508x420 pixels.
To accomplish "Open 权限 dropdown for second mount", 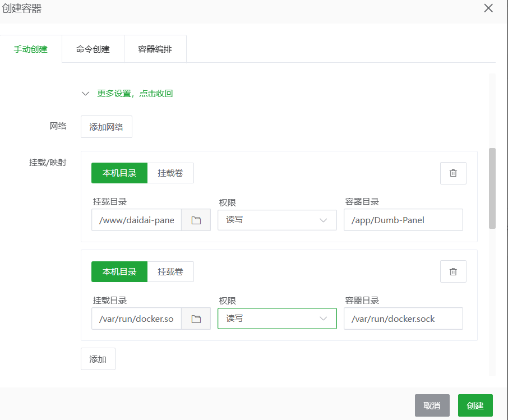I will click(x=277, y=319).
